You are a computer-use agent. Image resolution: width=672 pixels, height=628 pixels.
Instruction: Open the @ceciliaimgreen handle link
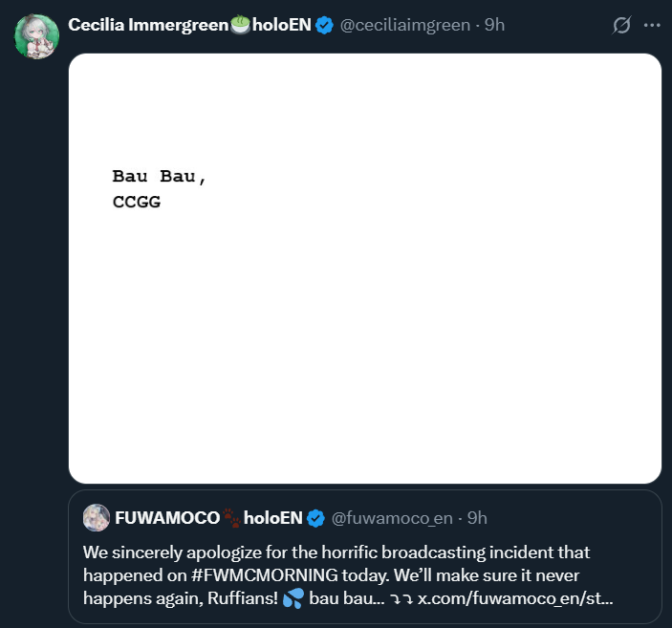click(x=406, y=25)
